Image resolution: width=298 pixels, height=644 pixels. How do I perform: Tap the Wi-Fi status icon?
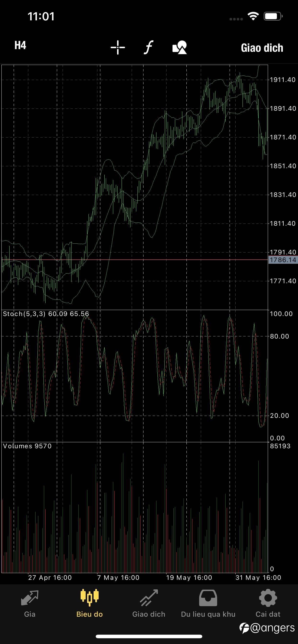tap(253, 17)
